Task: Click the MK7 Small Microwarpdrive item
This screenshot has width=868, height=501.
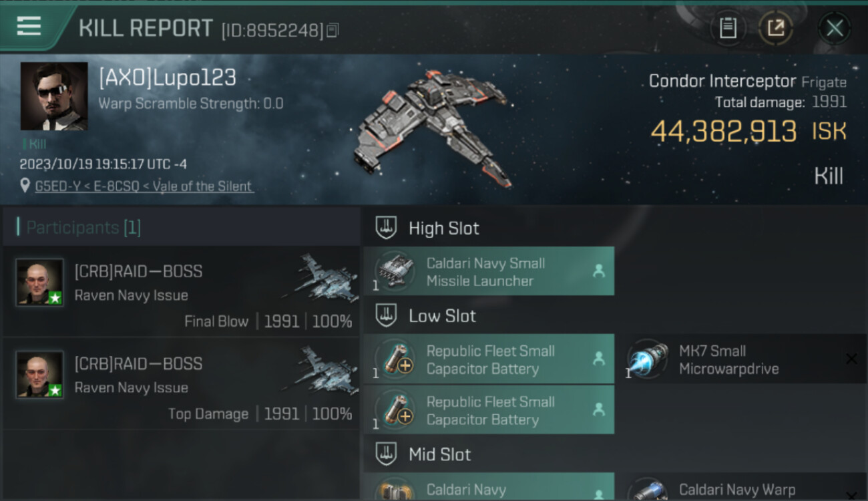Action: tap(744, 359)
